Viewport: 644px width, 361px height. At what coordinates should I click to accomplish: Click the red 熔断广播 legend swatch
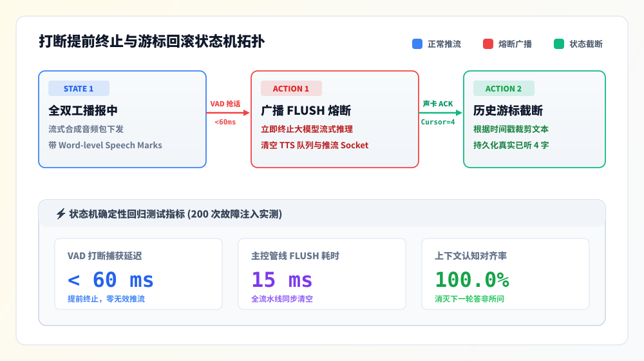pyautogui.click(x=488, y=44)
